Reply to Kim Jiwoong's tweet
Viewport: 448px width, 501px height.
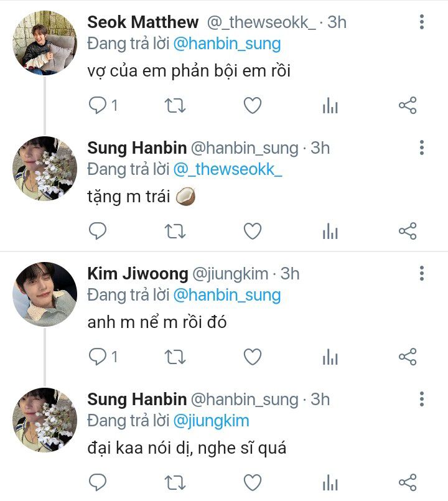click(x=98, y=357)
